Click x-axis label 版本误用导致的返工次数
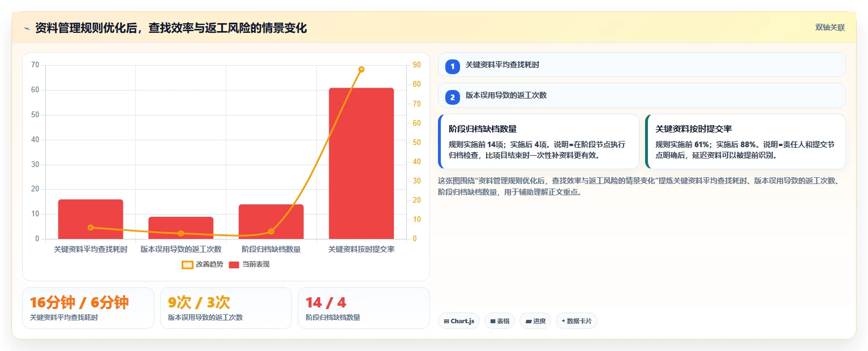Image resolution: width=868 pixels, height=351 pixels. tap(181, 249)
